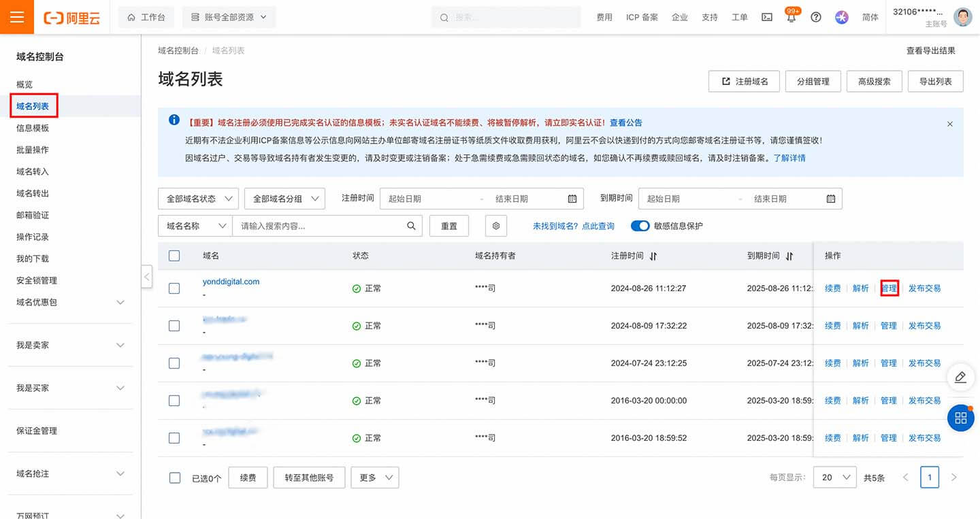Expand 全部域名状态 dropdown
Screen dimensions: 980x519
click(198, 199)
